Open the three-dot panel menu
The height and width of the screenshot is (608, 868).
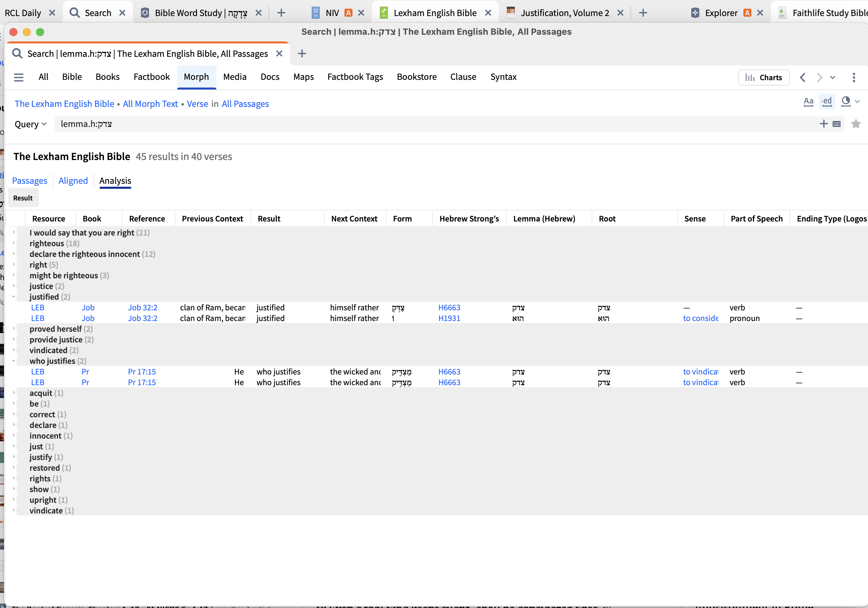(854, 78)
